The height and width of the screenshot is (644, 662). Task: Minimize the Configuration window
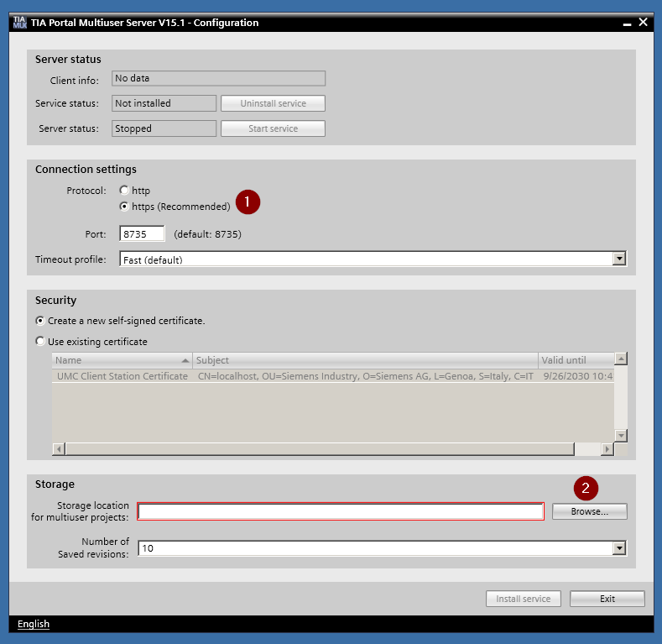627,24
